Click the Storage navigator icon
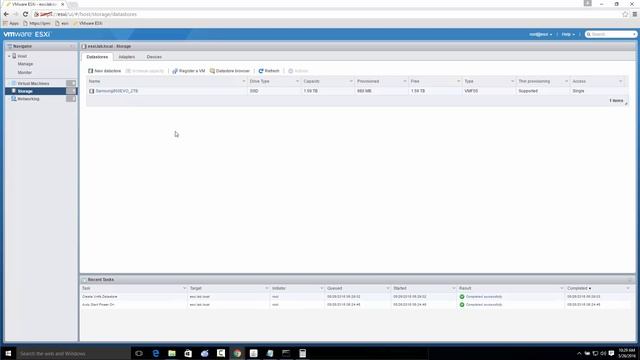The width and height of the screenshot is (640, 360). pyautogui.click(x=13, y=91)
